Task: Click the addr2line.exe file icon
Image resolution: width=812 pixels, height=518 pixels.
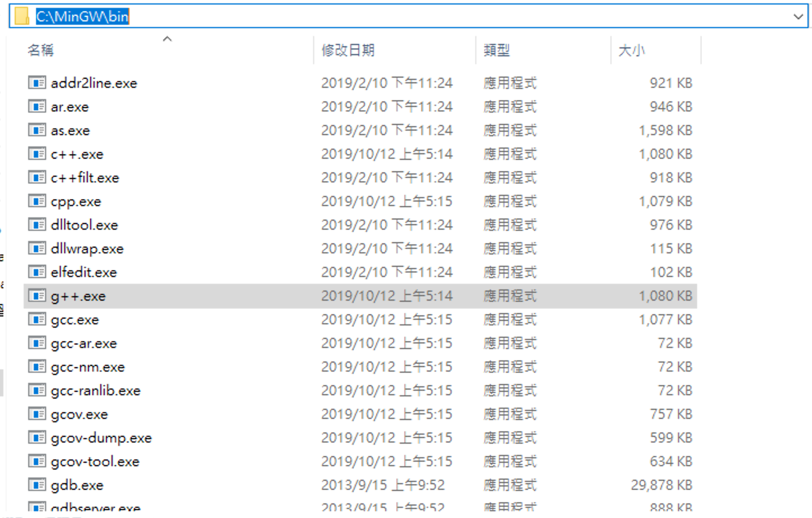Action: coord(37,83)
